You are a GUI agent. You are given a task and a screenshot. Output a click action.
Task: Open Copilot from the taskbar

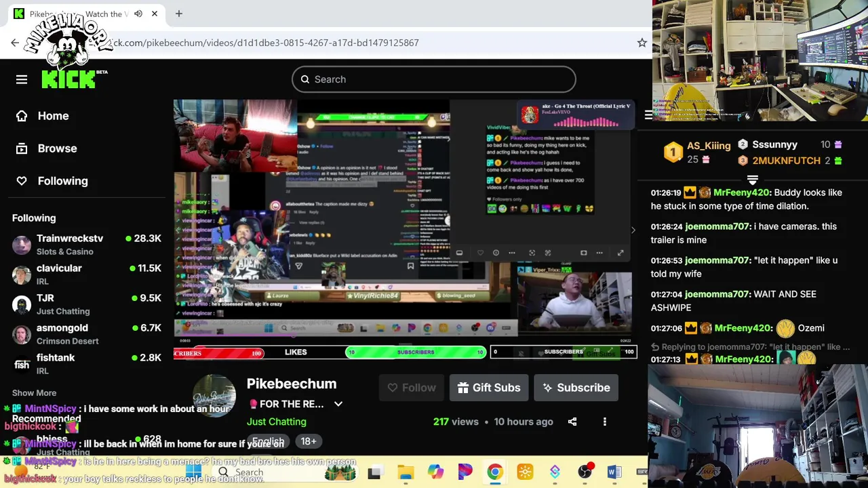click(x=435, y=472)
